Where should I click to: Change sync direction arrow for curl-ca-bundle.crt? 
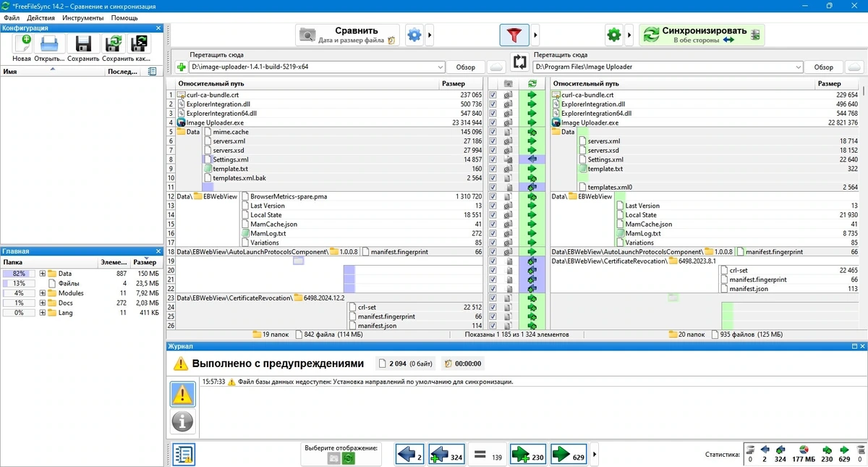(532, 95)
